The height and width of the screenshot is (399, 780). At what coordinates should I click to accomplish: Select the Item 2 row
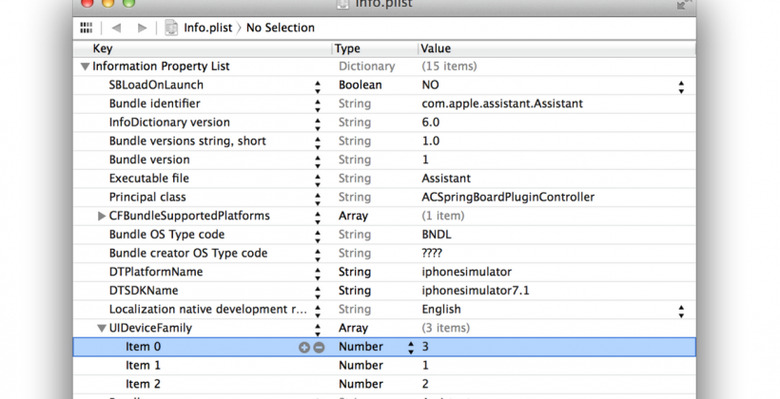(385, 384)
